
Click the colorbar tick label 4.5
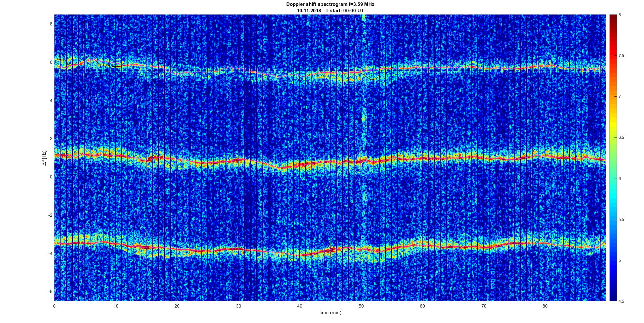tap(621, 301)
